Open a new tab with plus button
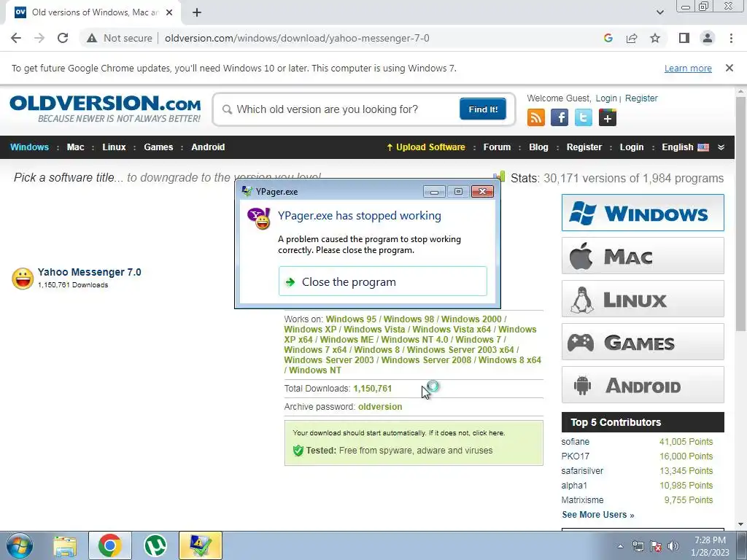The height and width of the screenshot is (560, 747). click(x=197, y=12)
